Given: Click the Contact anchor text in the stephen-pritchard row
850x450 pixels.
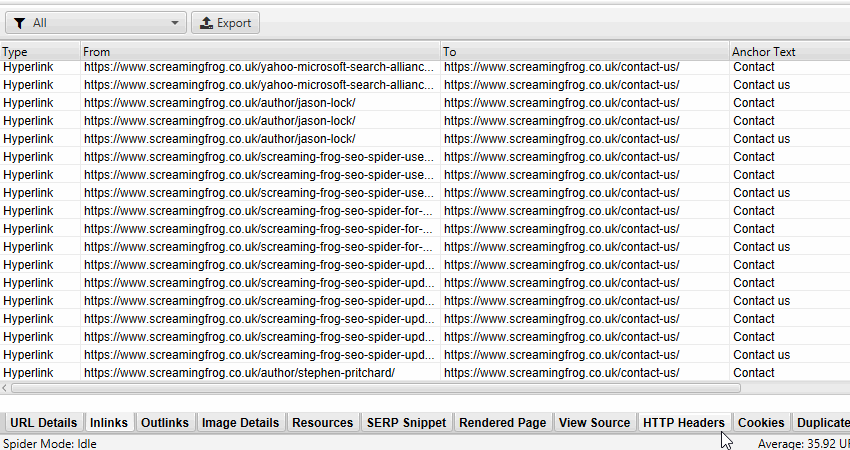Looking at the screenshot, I should pos(754,373).
